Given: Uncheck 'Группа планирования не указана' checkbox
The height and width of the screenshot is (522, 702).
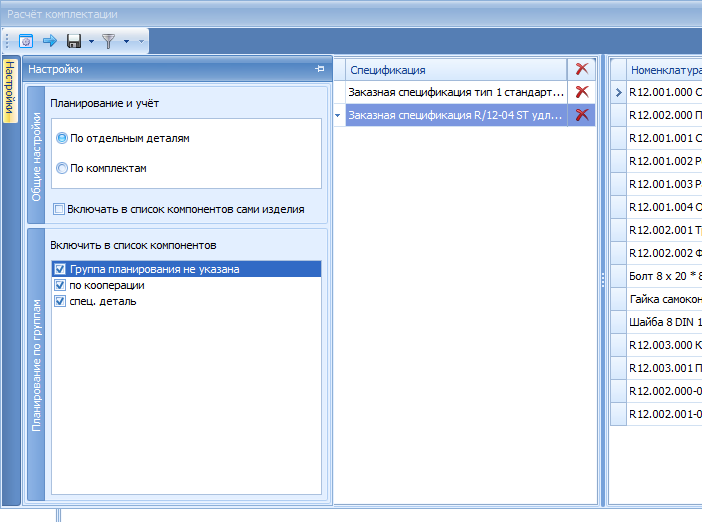Looking at the screenshot, I should [x=60, y=269].
